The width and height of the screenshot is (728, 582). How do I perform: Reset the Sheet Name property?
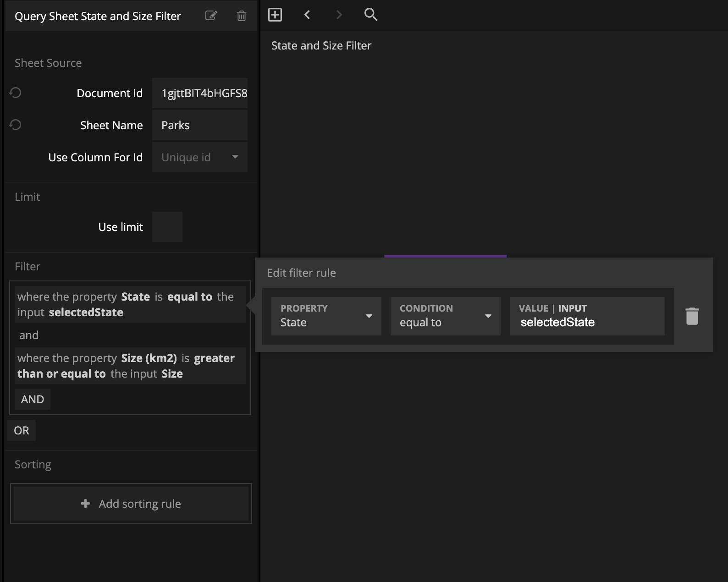point(15,125)
